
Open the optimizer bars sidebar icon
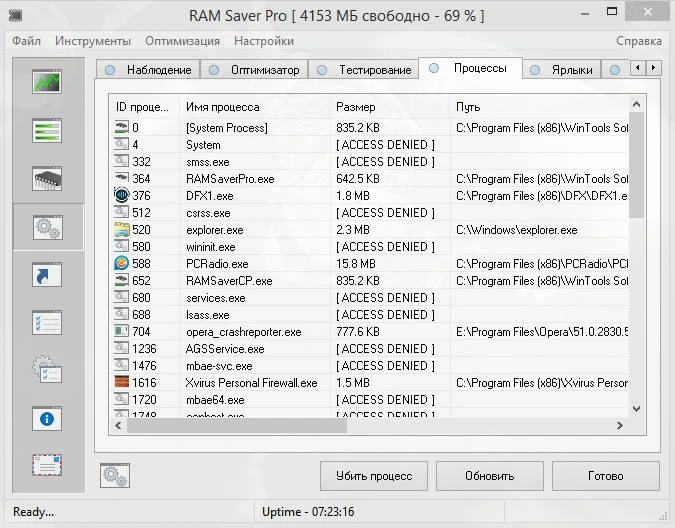click(x=47, y=130)
